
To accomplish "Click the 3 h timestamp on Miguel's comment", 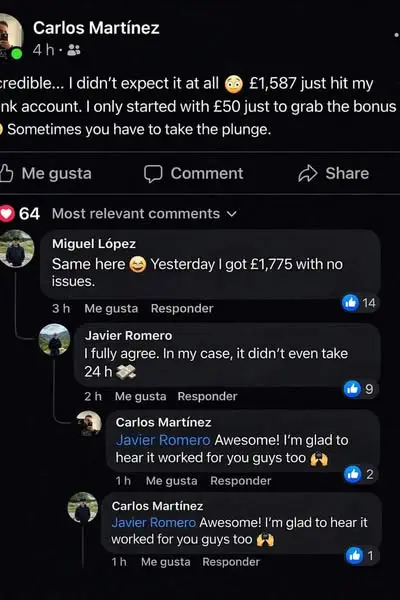I will tap(61, 308).
